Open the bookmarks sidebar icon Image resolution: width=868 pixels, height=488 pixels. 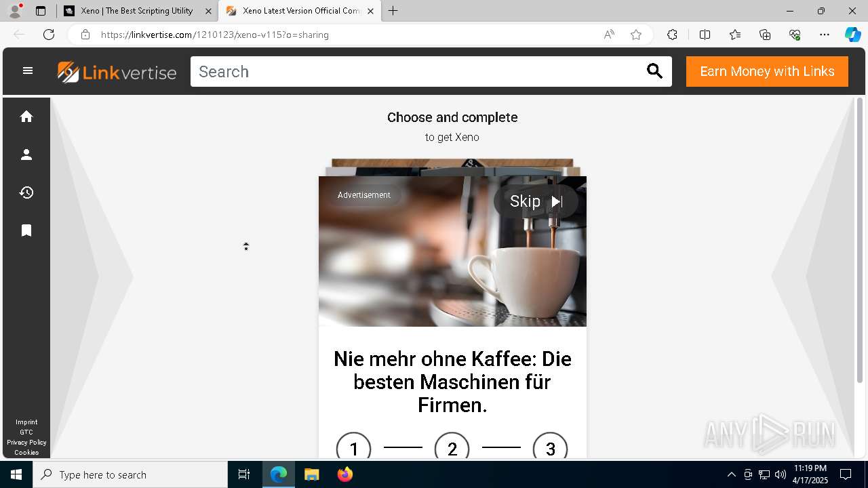click(26, 230)
